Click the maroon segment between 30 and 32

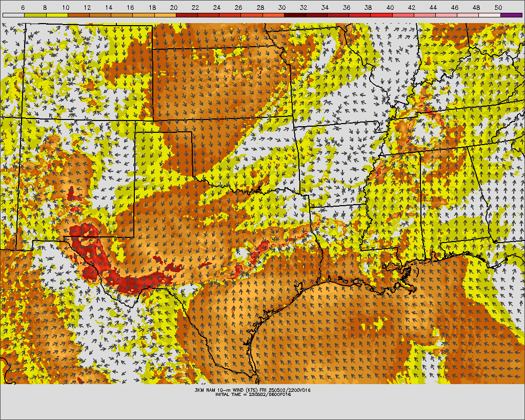[x=295, y=15]
